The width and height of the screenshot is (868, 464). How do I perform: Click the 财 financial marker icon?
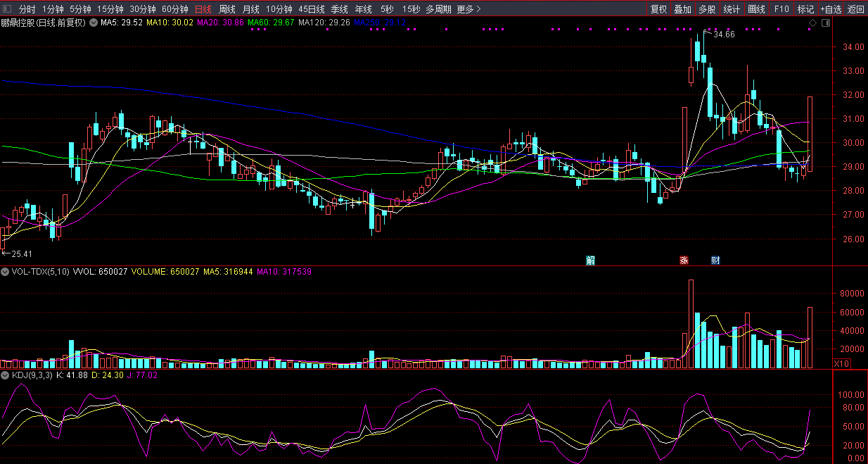[x=715, y=261]
